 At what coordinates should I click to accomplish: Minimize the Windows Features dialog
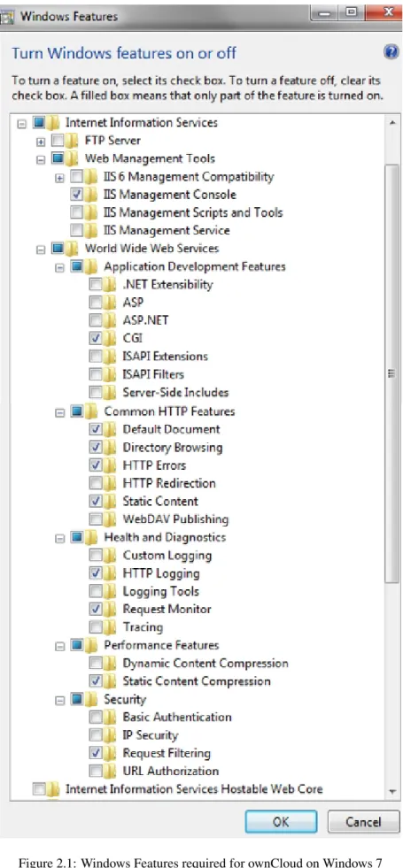[325, 13]
